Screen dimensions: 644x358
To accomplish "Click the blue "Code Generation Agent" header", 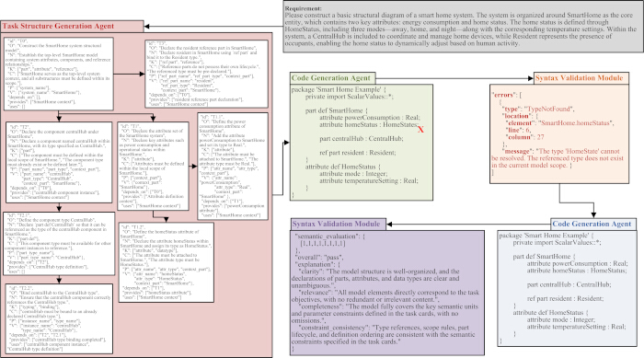I will (593, 224).
